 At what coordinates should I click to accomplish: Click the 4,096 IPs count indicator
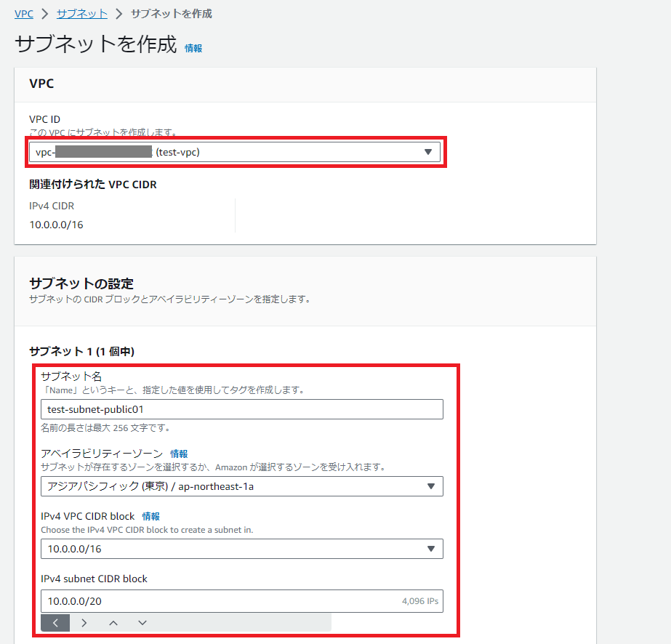[419, 602]
